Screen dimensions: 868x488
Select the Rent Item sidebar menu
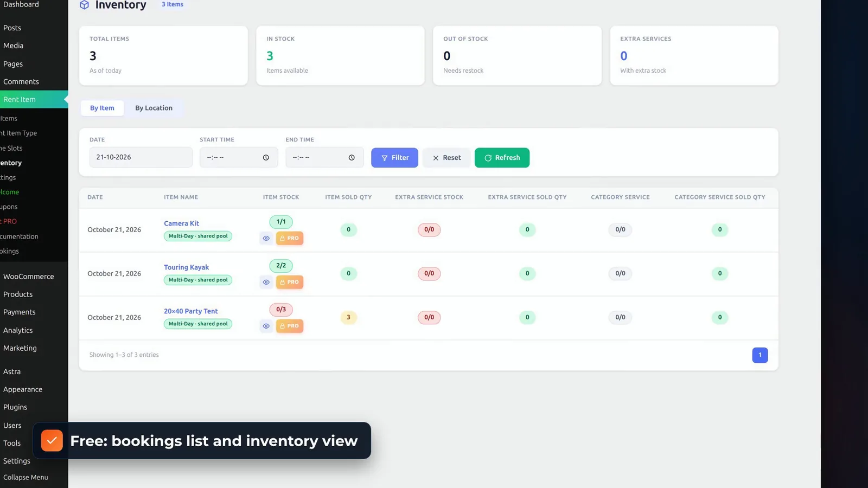[34, 99]
